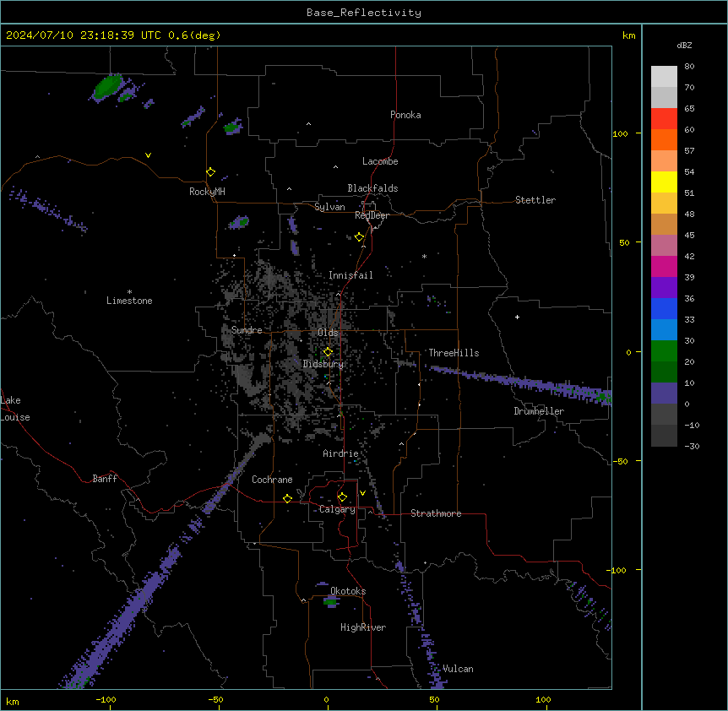Select the asterisk marker above Limestone
This screenshot has height=711, width=728.
(129, 292)
